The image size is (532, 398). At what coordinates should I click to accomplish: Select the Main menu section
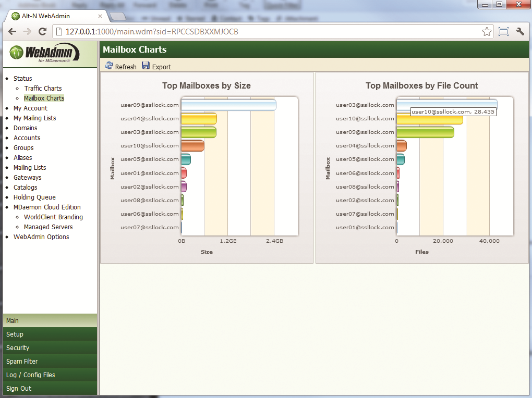click(50, 320)
